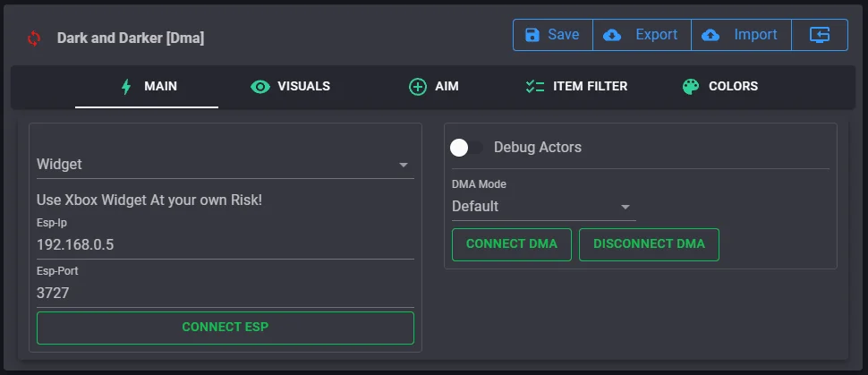Viewport: 868px width, 375px height.
Task: Click the cloud upload icon on Import
Action: tap(711, 35)
